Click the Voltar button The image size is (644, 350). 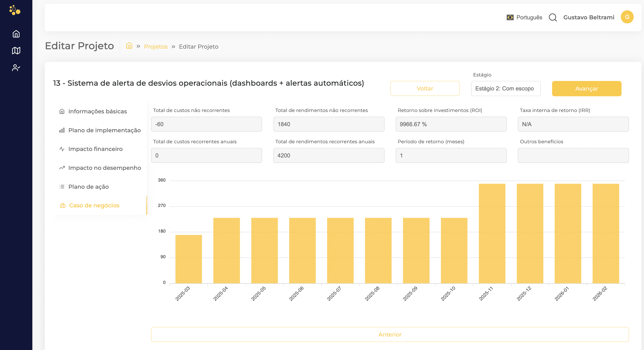(424, 88)
